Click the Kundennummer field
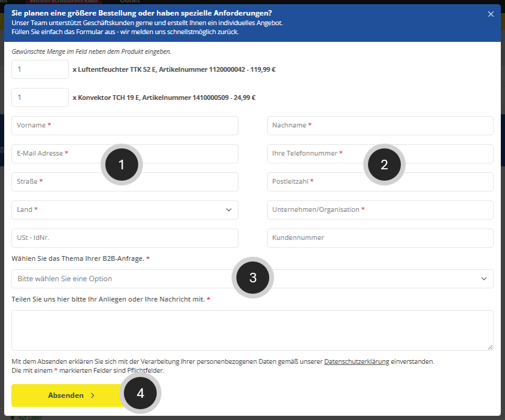This screenshot has height=420, width=505. [380, 238]
